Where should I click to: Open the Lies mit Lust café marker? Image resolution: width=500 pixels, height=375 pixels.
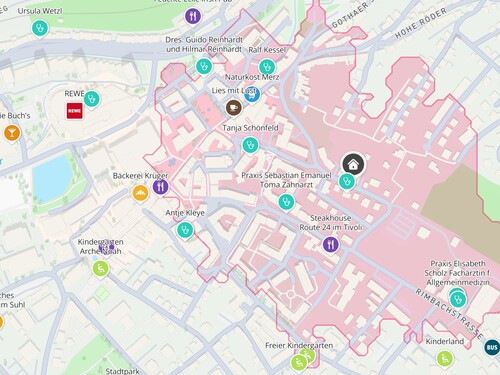click(x=234, y=108)
